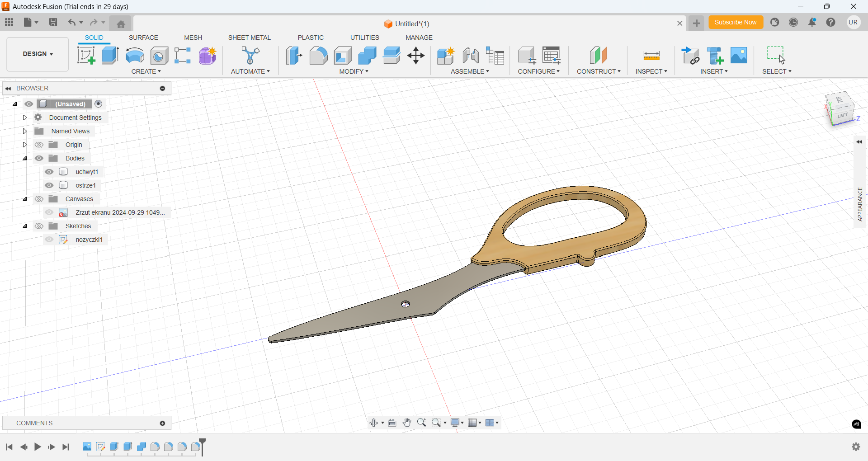Open the Automate tool icon
The width and height of the screenshot is (868, 461).
pyautogui.click(x=250, y=56)
